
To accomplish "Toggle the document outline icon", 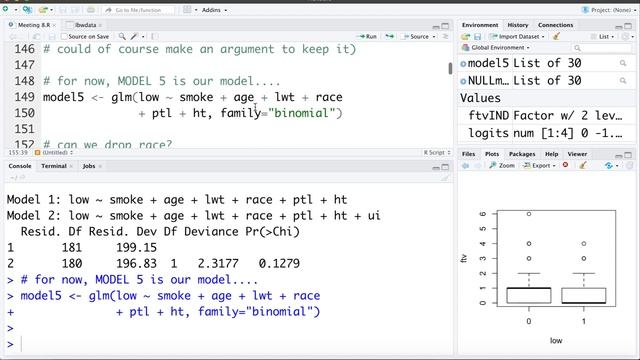I will pyautogui.click(x=445, y=36).
